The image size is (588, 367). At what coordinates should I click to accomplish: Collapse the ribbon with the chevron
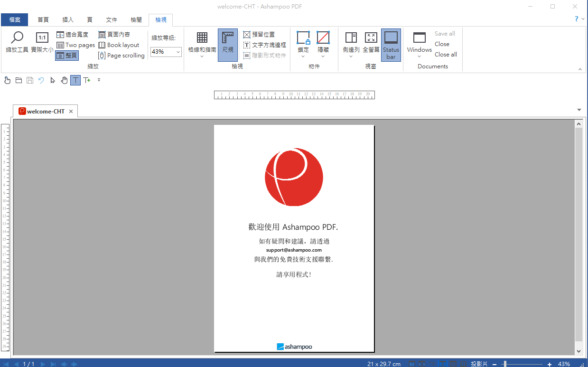coord(580,69)
